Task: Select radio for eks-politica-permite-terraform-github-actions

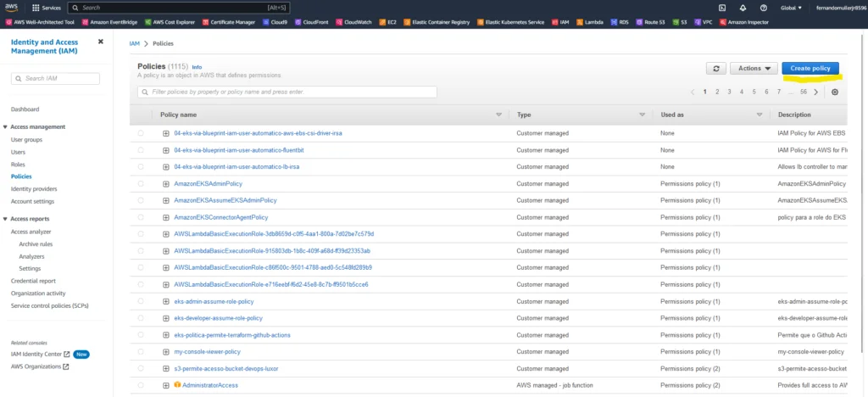Action: (x=141, y=335)
